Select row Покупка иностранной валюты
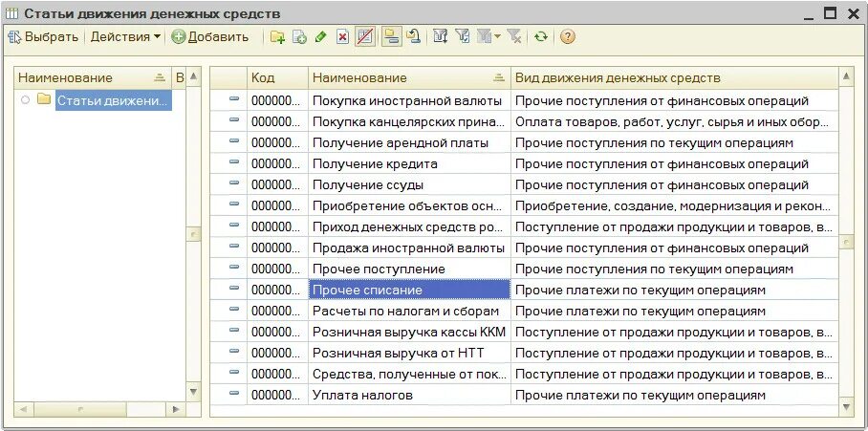The height and width of the screenshot is (431, 868). [524, 100]
